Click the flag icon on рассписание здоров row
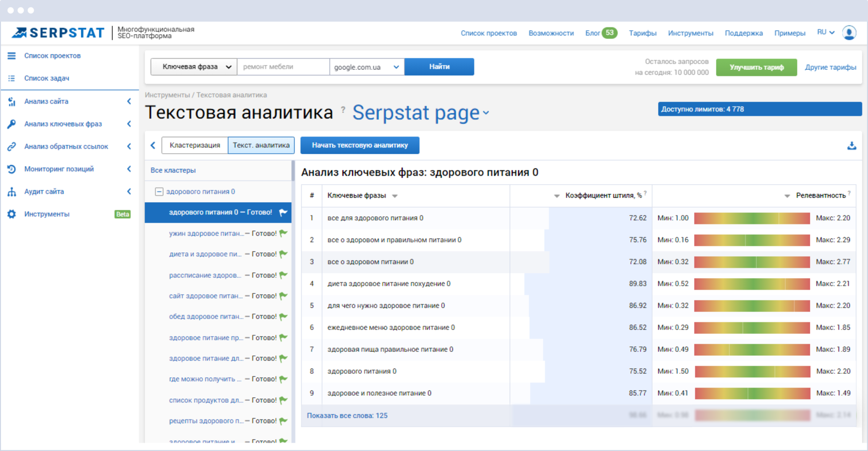Viewport: 868px width, 451px height. 283,275
